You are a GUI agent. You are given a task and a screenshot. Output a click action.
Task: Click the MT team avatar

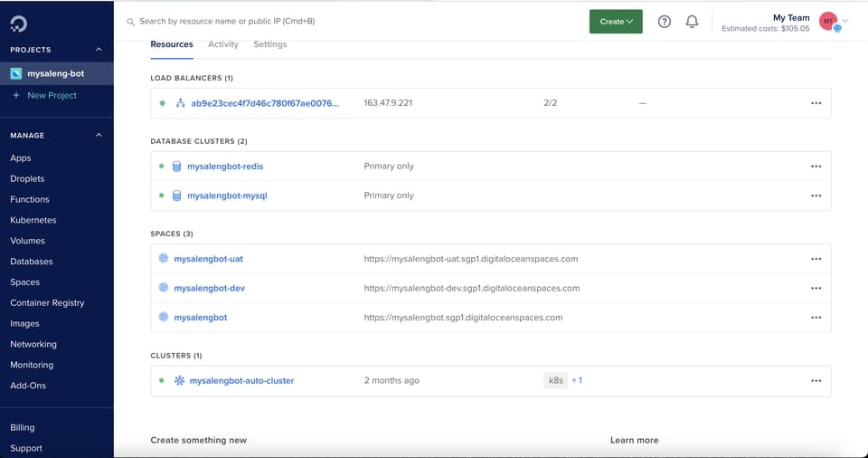pos(828,21)
